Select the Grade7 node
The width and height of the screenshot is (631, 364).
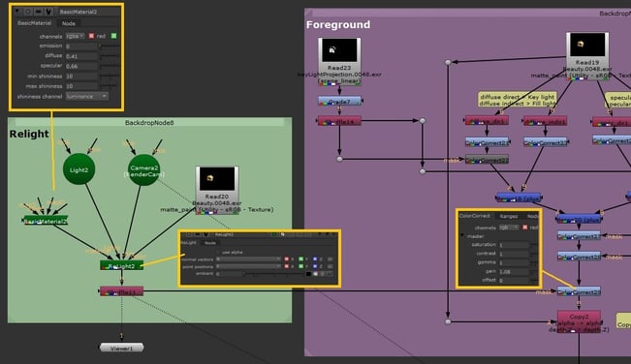click(339, 102)
